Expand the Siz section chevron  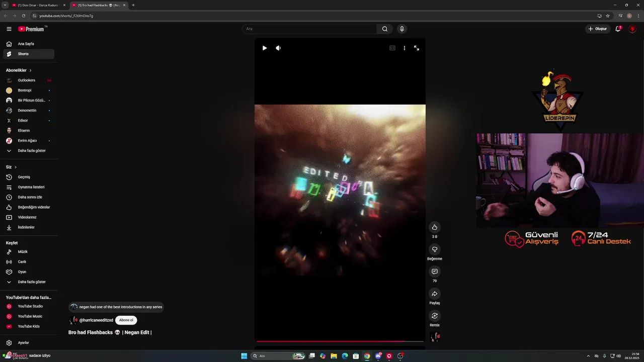16,167
